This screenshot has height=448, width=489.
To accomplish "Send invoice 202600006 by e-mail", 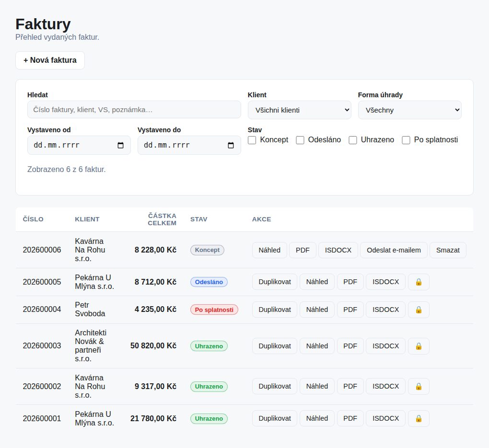I will pos(394,250).
